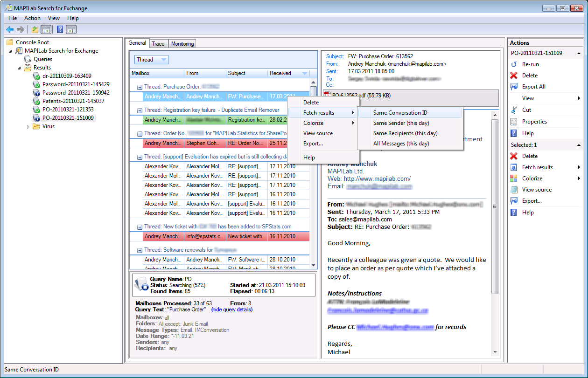Screen dimensions: 588x378
Task: Collapse the Purchase Order thread group
Action: [x=140, y=87]
